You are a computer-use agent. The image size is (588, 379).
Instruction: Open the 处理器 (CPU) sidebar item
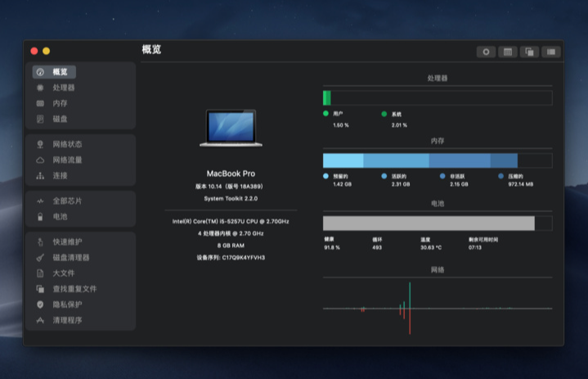coord(64,88)
